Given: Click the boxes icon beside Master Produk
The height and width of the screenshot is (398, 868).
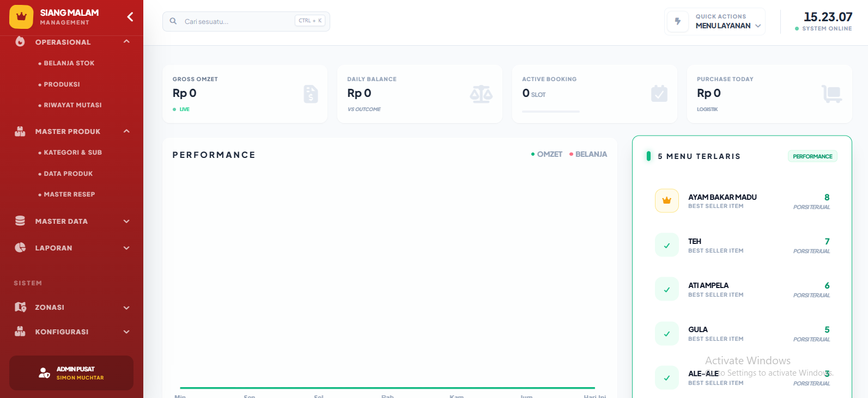Looking at the screenshot, I should pyautogui.click(x=20, y=131).
